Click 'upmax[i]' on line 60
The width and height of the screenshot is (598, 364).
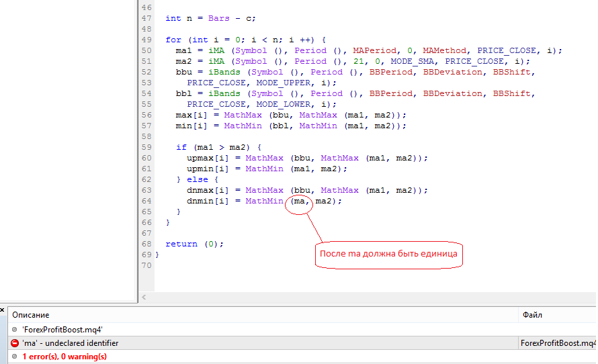208,158
